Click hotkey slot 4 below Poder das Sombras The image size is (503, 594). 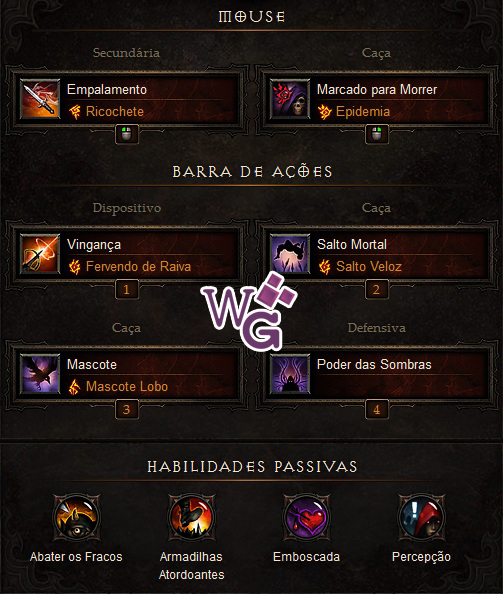(376, 410)
